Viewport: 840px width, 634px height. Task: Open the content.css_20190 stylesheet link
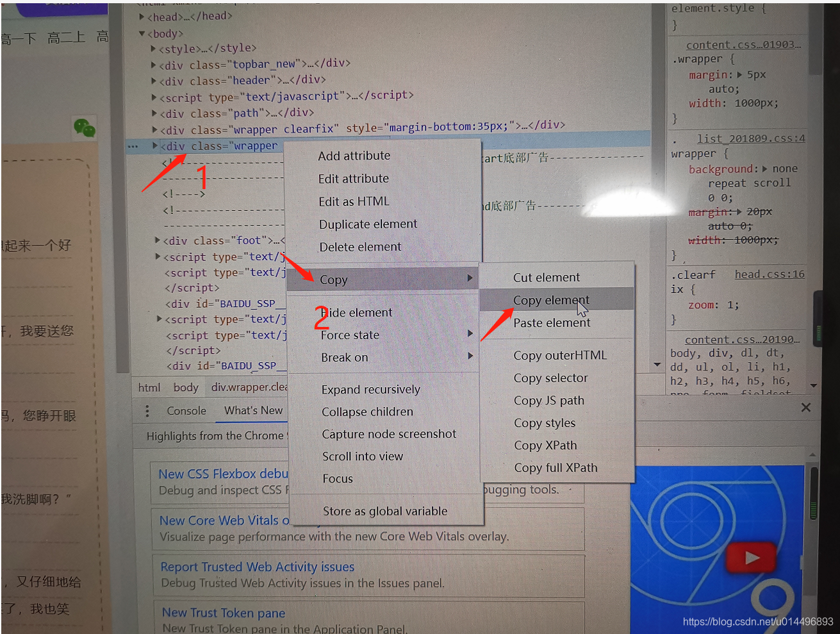[x=743, y=340]
